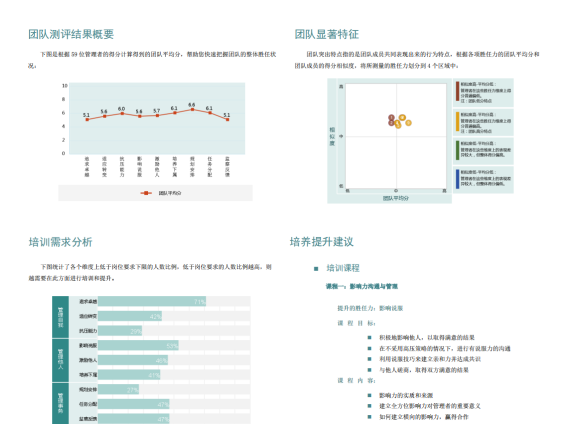The image size is (579, 432).
Task: Click the blue legend color bar
Action: (458, 179)
